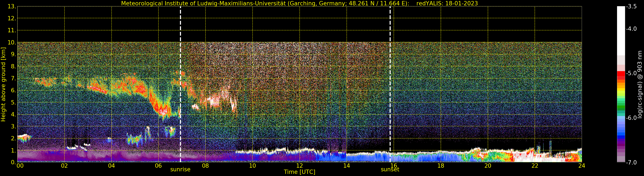Click the red band of the colorbar
This screenshot has height=176, width=644.
click(621, 75)
